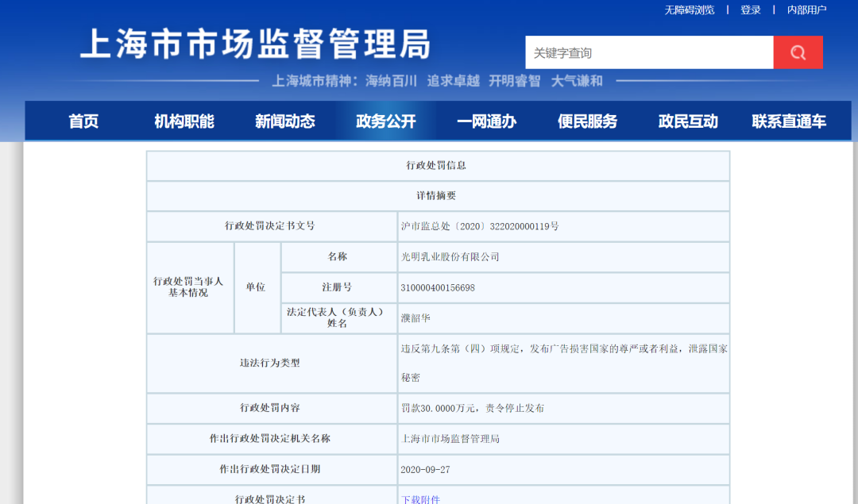858x504 pixels.
Task: Focus the 关键字查询 search field
Action: (650, 52)
